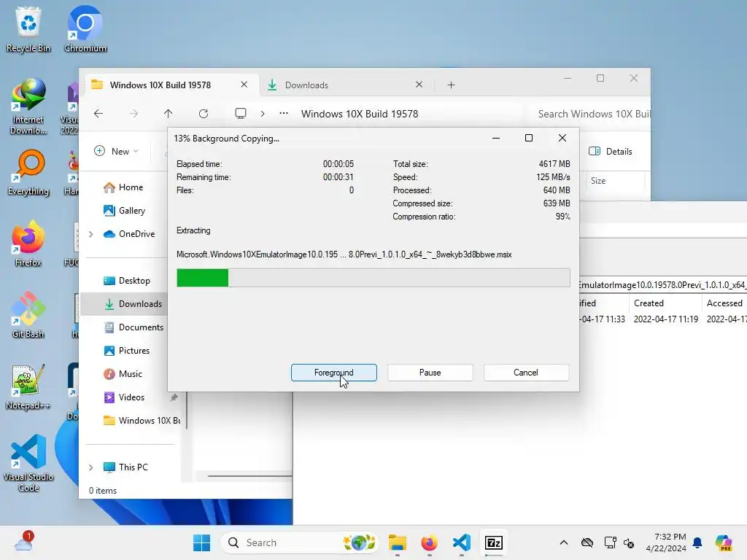747x560 pixels.
Task: Open the weather widget in the taskbar
Action: point(23,542)
